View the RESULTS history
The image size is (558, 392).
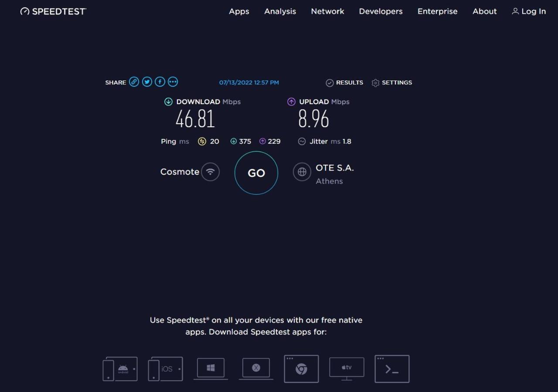[344, 82]
